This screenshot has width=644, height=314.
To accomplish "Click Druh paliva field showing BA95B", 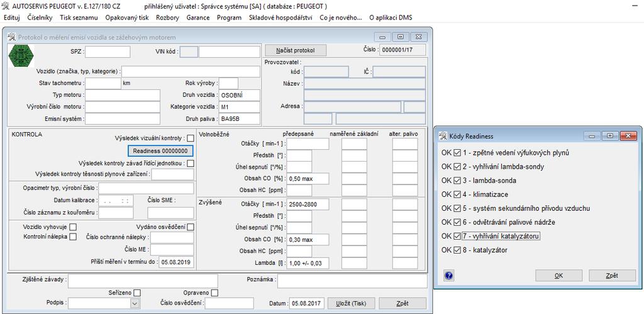I will tap(240, 119).
